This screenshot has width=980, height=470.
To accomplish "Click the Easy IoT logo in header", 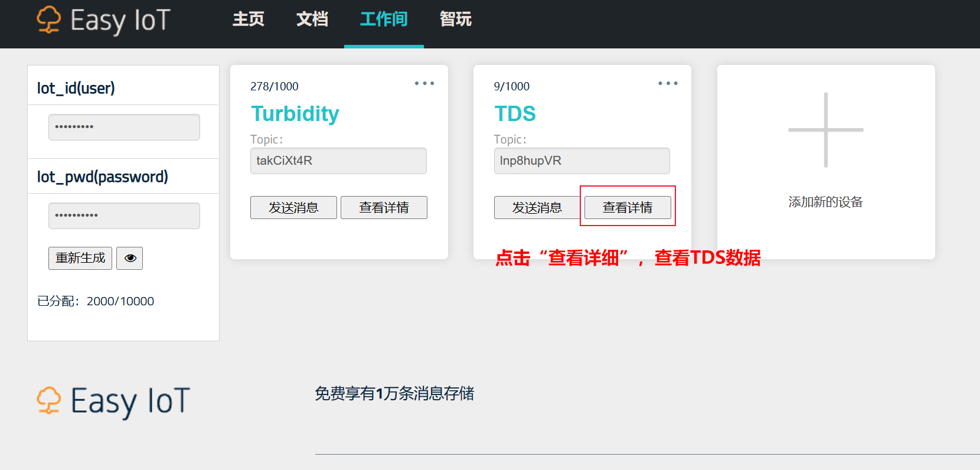I will coord(104,20).
